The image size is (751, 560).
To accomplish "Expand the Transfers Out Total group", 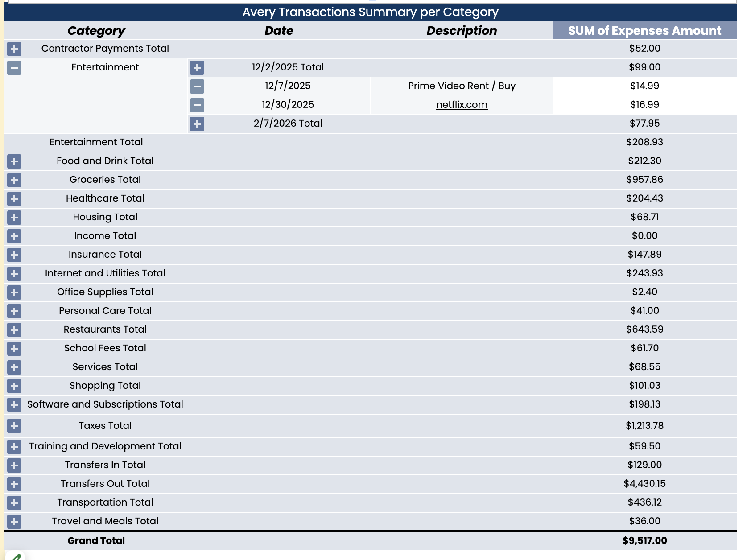I will click(x=15, y=484).
